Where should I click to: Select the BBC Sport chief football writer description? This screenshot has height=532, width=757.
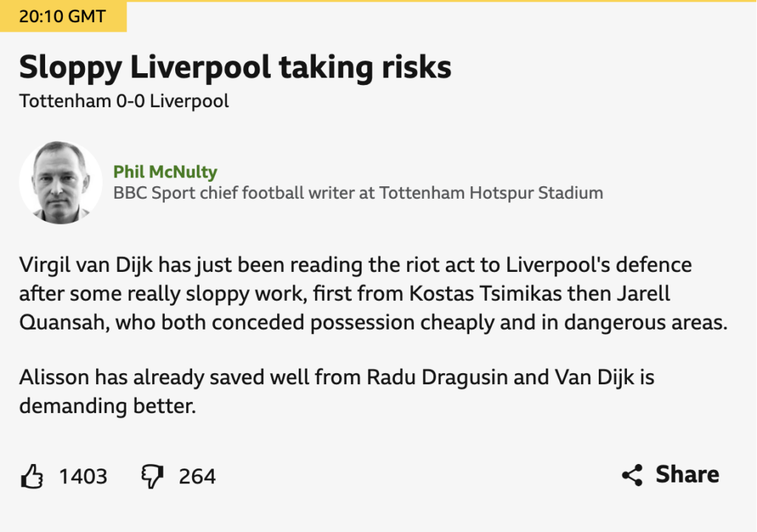pyautogui.click(x=359, y=193)
